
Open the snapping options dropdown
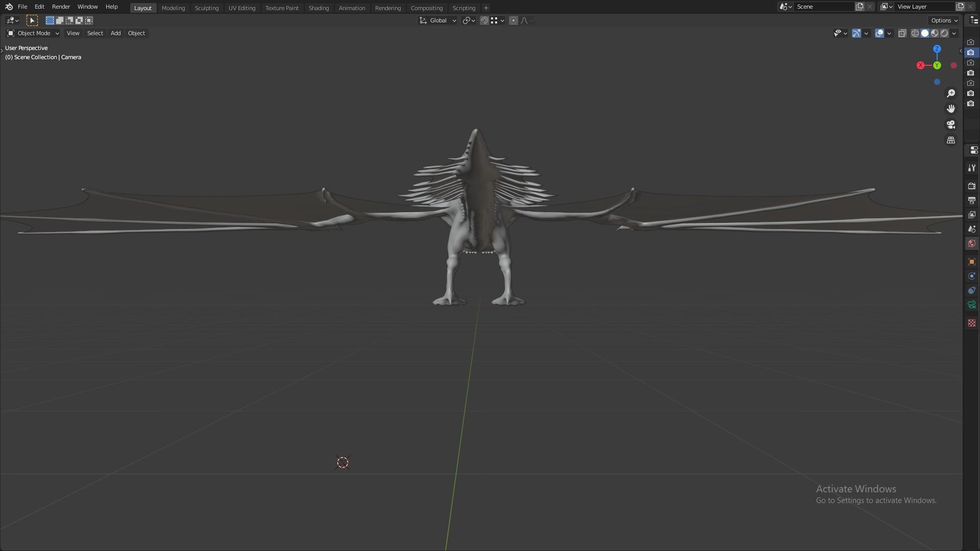498,20
